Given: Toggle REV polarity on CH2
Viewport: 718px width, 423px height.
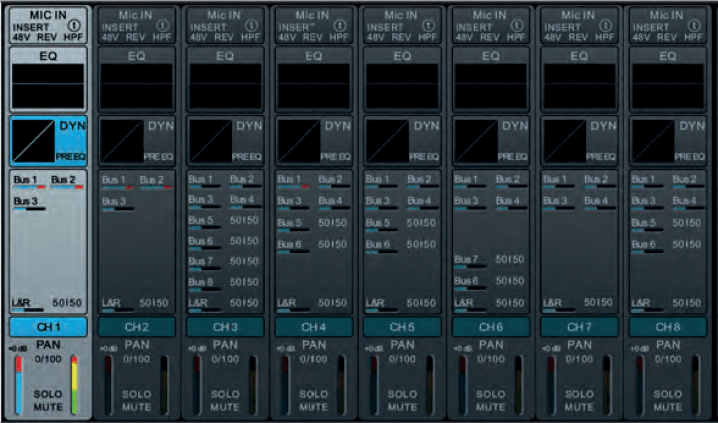Looking at the screenshot, I should (136, 37).
